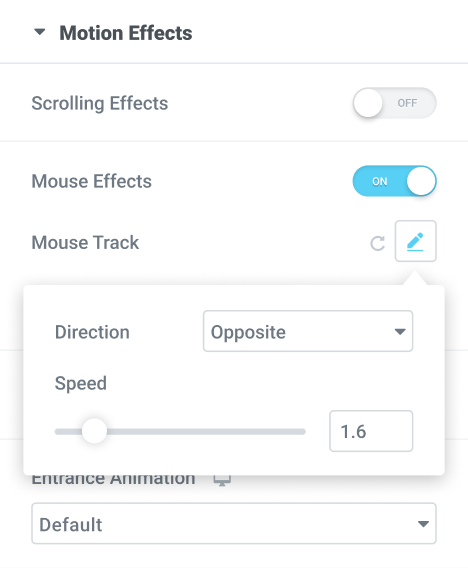Reset Mouse Track settings with the refresh icon
Viewport: 468px width, 568px height.
[x=377, y=243]
